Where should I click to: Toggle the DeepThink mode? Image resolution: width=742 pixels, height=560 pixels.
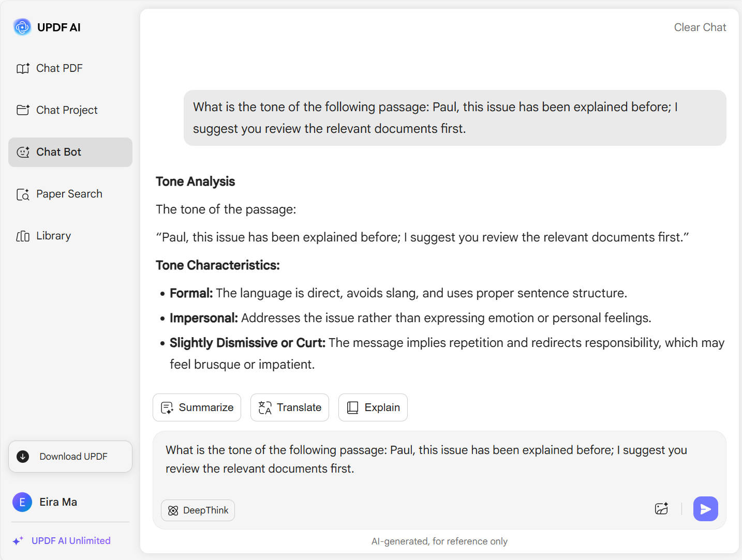point(198,510)
